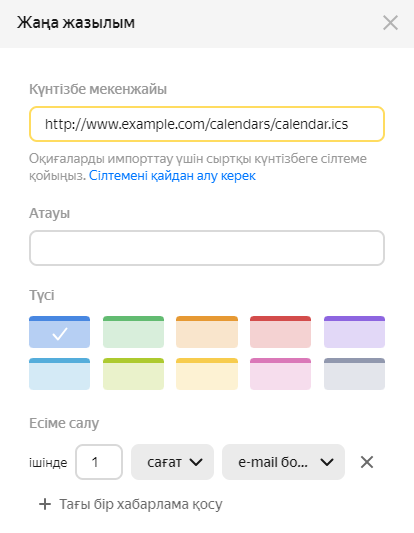Pick the orange color swatch
Screen dimensions: 414x533
click(207, 332)
